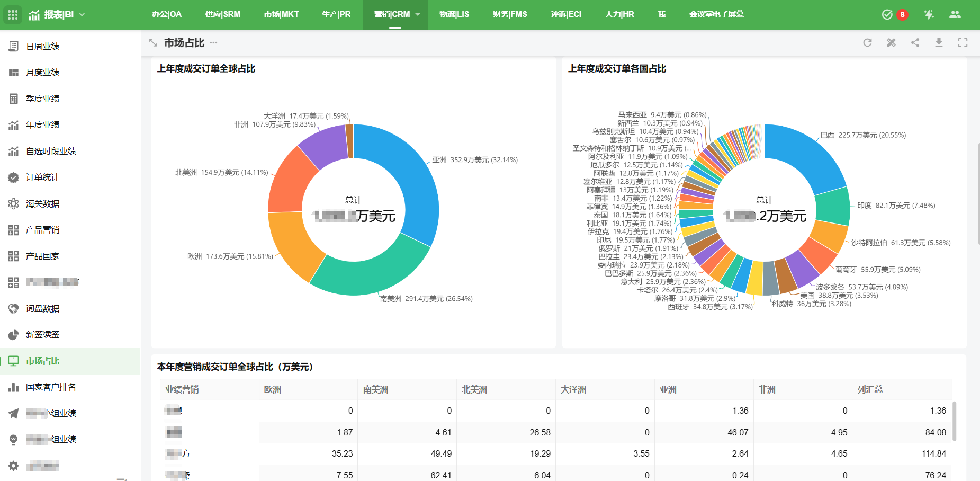The image size is (980, 481).
Task: Click the 葡萄牙 55.9万美元 label
Action: click(x=878, y=270)
